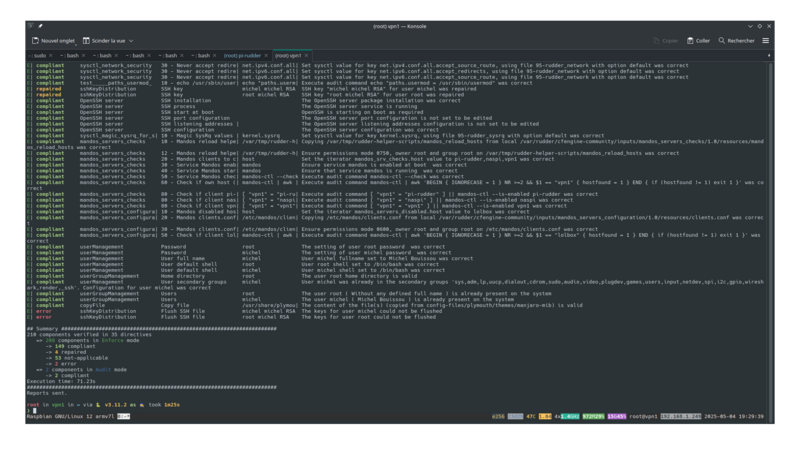The height and width of the screenshot is (454, 800).
Task: Click the '4 repaired' summary line
Action: (x=66, y=352)
